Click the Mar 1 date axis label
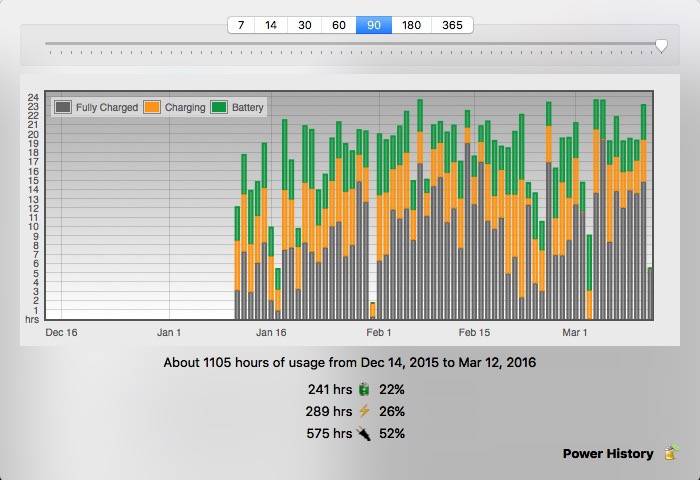700x480 pixels. click(575, 332)
